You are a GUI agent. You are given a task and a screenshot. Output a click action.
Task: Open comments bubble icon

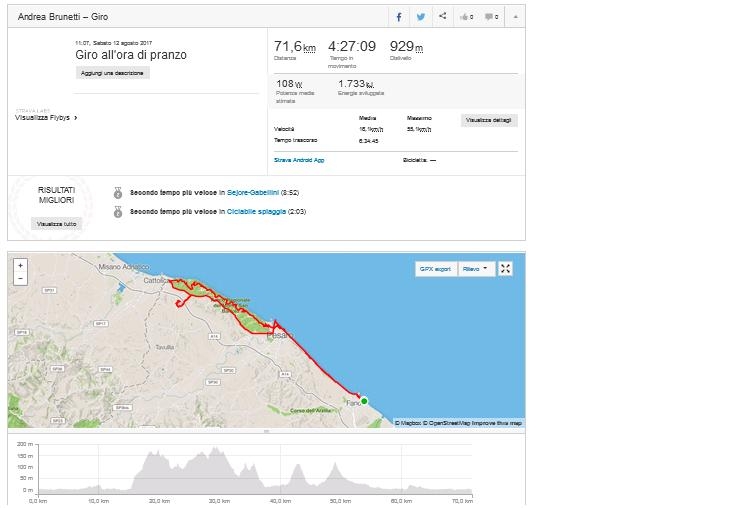pos(492,17)
